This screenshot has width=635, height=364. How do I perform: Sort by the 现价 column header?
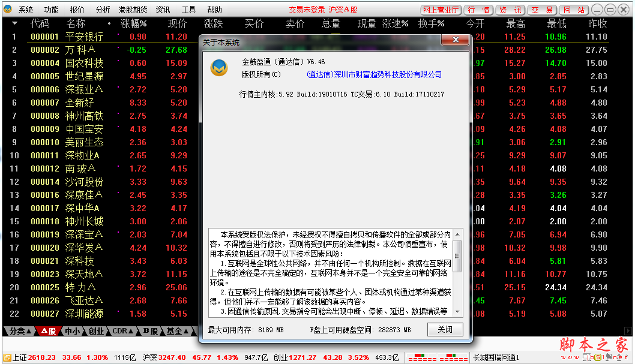pos(178,24)
